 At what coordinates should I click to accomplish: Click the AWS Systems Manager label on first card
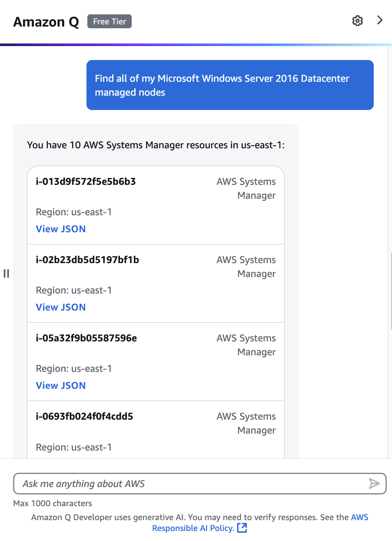[246, 188]
